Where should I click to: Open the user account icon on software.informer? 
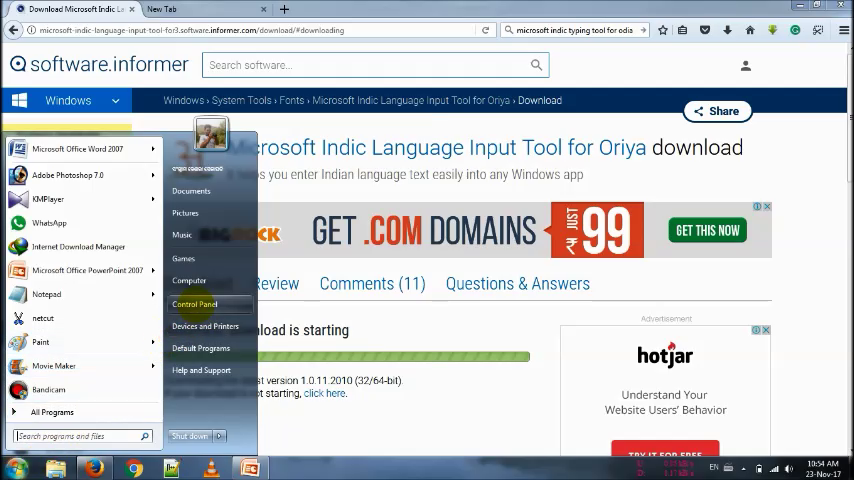[746, 66]
